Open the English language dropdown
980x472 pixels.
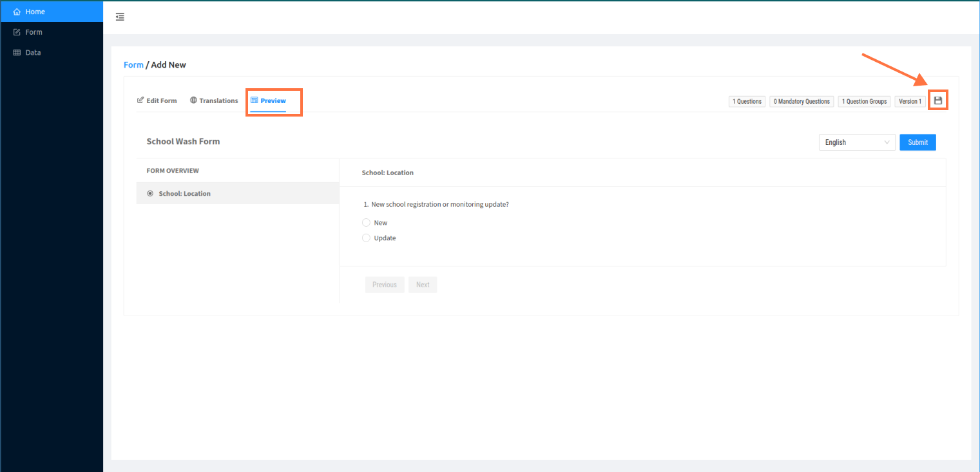click(857, 142)
